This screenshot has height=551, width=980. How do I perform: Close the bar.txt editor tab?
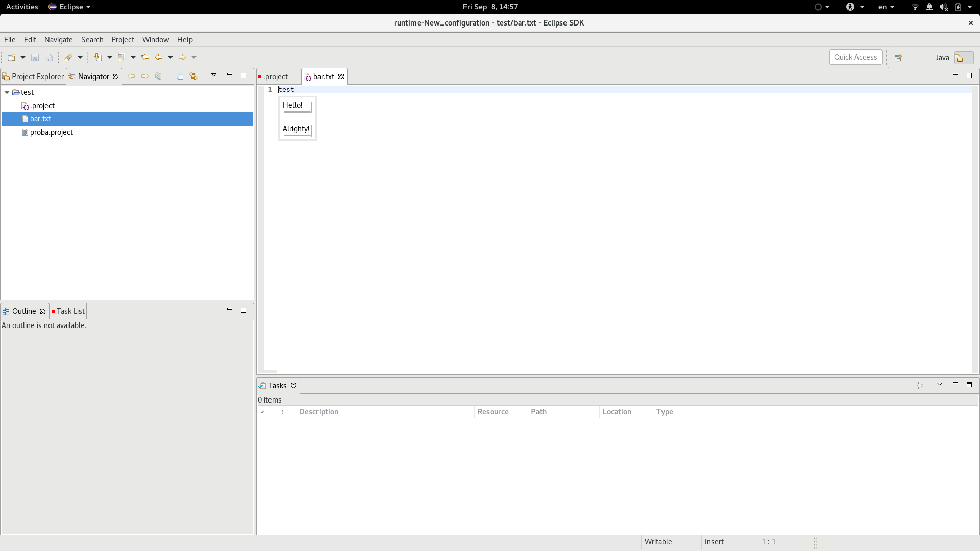pyautogui.click(x=341, y=77)
